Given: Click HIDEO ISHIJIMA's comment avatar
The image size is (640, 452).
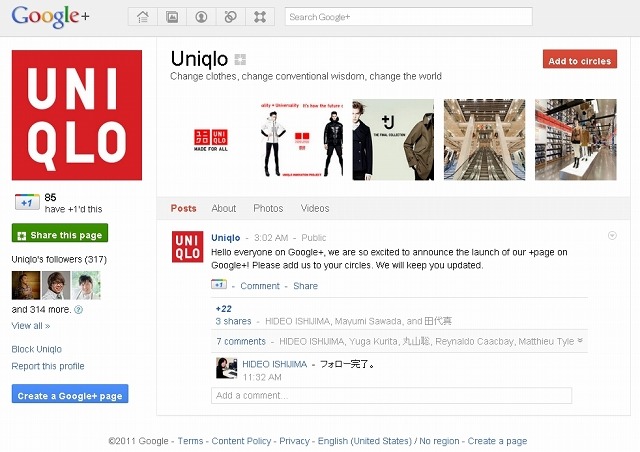Looking at the screenshot, I should click(227, 368).
